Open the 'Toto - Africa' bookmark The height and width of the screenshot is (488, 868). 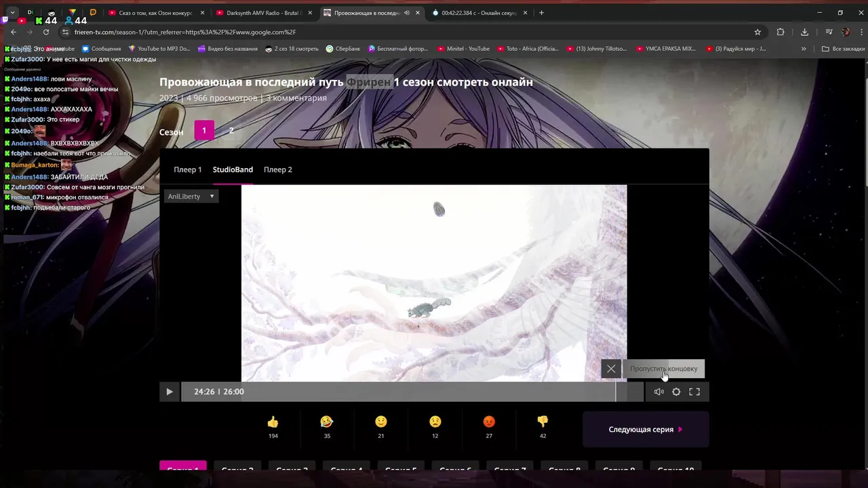pyautogui.click(x=528, y=49)
